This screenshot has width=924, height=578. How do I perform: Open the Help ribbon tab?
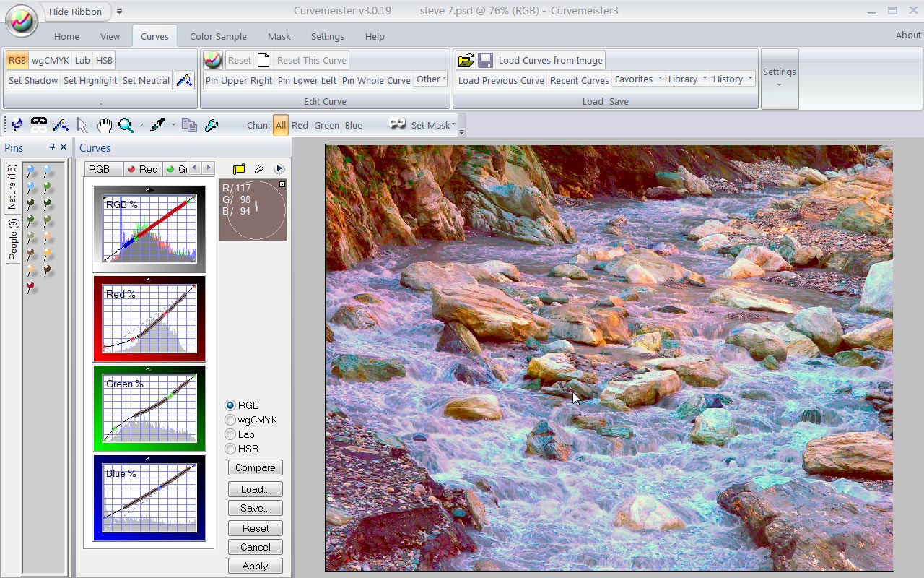375,36
